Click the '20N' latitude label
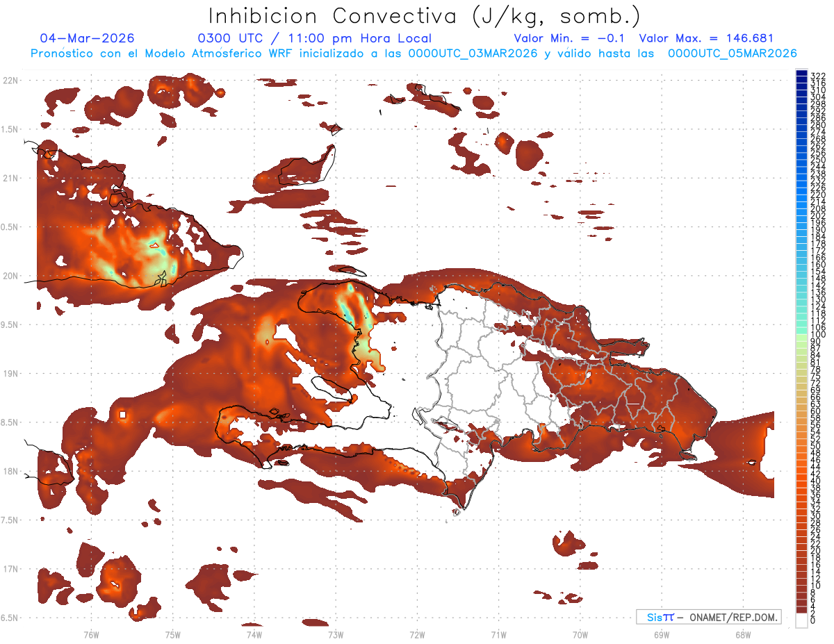 point(10,276)
